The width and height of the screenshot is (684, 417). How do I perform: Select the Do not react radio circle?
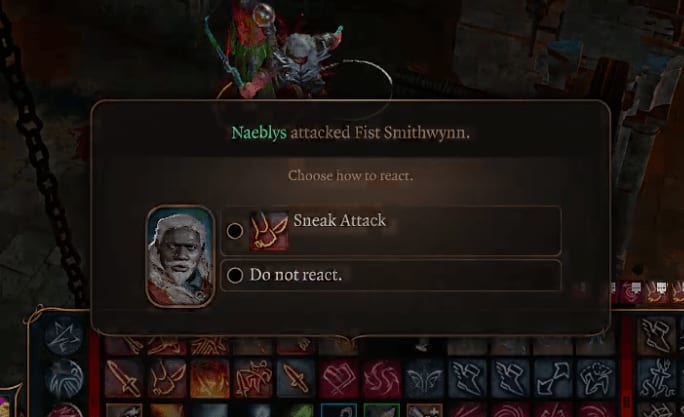coord(235,275)
